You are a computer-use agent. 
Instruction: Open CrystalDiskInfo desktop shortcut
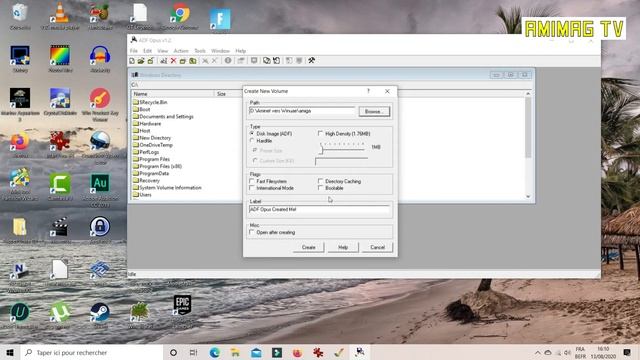coord(60,102)
